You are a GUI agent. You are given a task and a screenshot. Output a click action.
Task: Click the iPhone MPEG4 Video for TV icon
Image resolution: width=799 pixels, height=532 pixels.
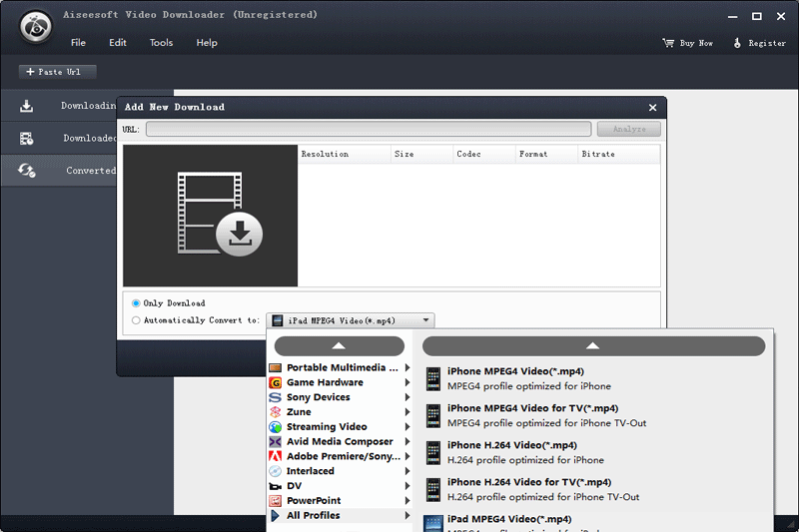click(x=433, y=416)
